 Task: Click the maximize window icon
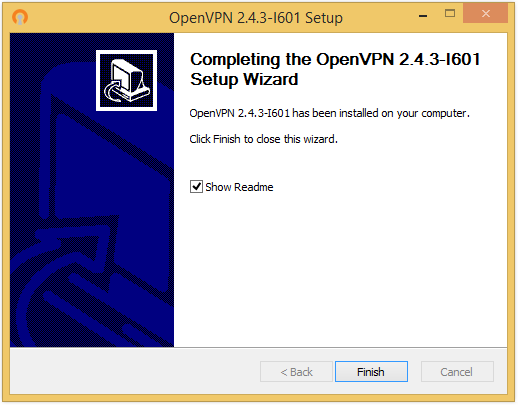(x=450, y=13)
